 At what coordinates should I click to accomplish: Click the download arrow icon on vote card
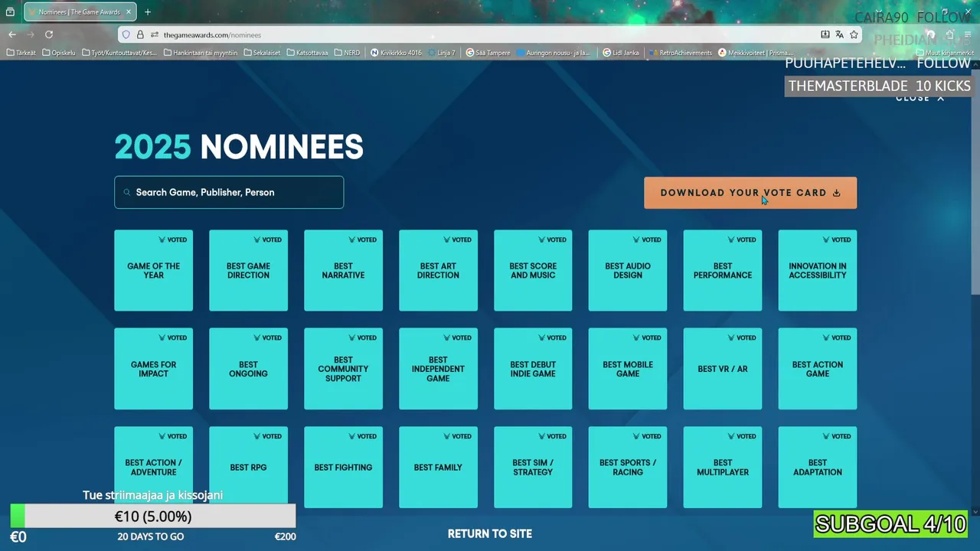tap(836, 193)
